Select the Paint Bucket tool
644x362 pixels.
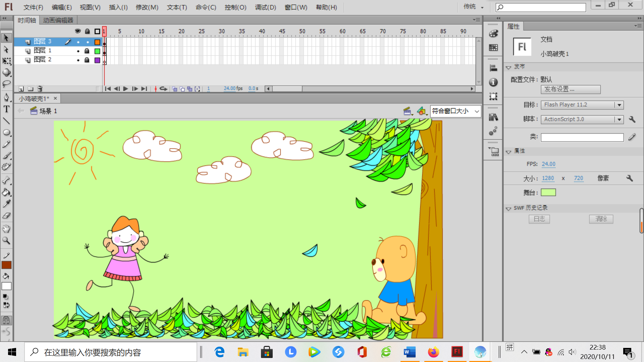pos(6,192)
